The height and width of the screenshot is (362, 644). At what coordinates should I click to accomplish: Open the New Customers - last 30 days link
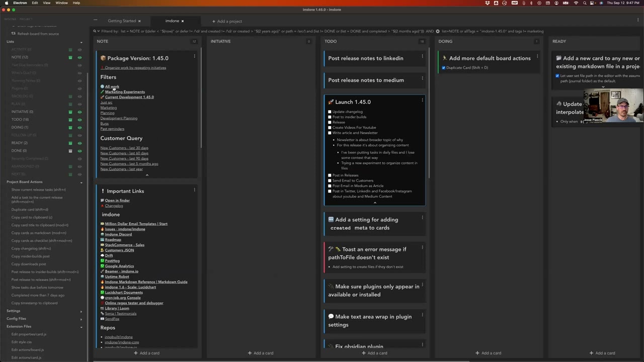point(124,148)
